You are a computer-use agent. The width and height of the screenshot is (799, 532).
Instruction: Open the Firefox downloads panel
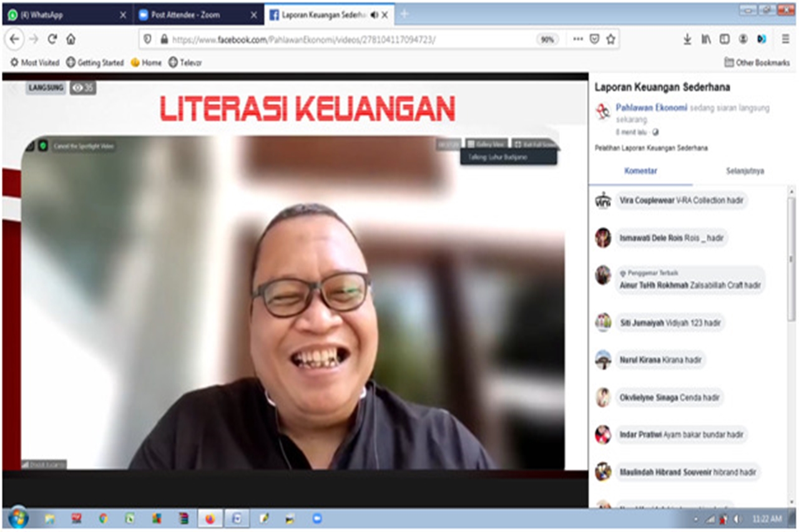pyautogui.click(x=687, y=39)
